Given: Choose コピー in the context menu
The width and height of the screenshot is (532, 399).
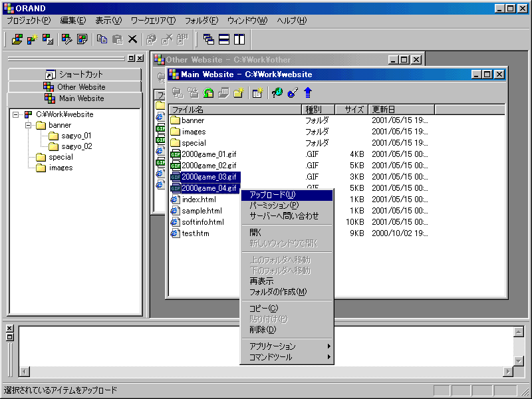Looking at the screenshot, I should pos(287,309).
